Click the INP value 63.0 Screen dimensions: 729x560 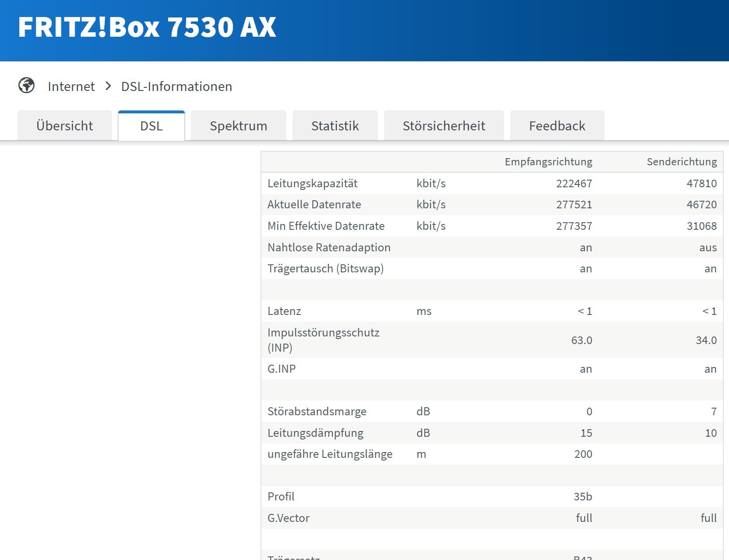pyautogui.click(x=582, y=340)
